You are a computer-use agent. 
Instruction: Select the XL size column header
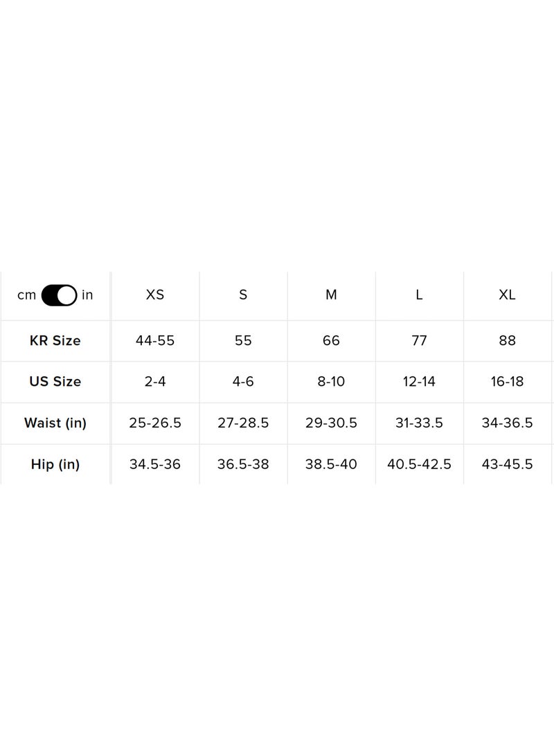507,295
